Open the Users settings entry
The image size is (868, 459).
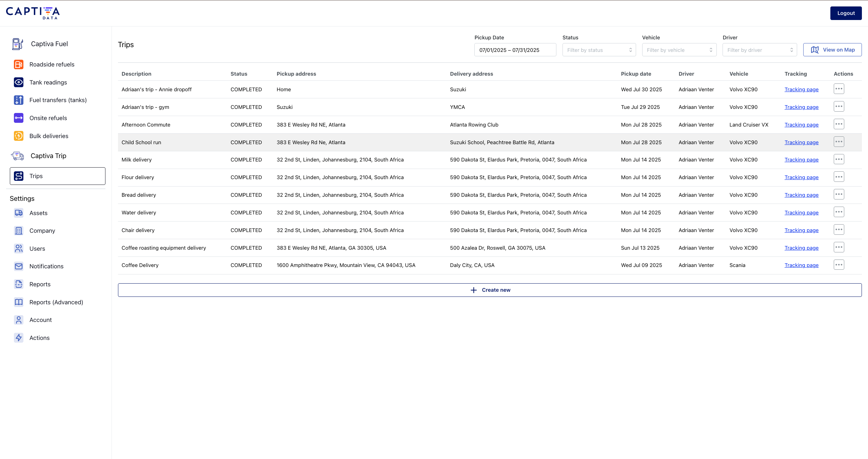tap(37, 248)
